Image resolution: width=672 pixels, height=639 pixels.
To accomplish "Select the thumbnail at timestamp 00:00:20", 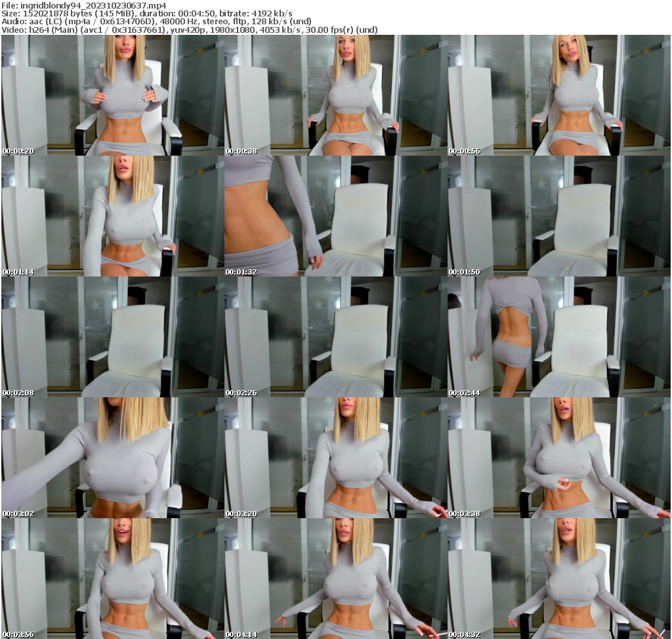I will (x=112, y=95).
